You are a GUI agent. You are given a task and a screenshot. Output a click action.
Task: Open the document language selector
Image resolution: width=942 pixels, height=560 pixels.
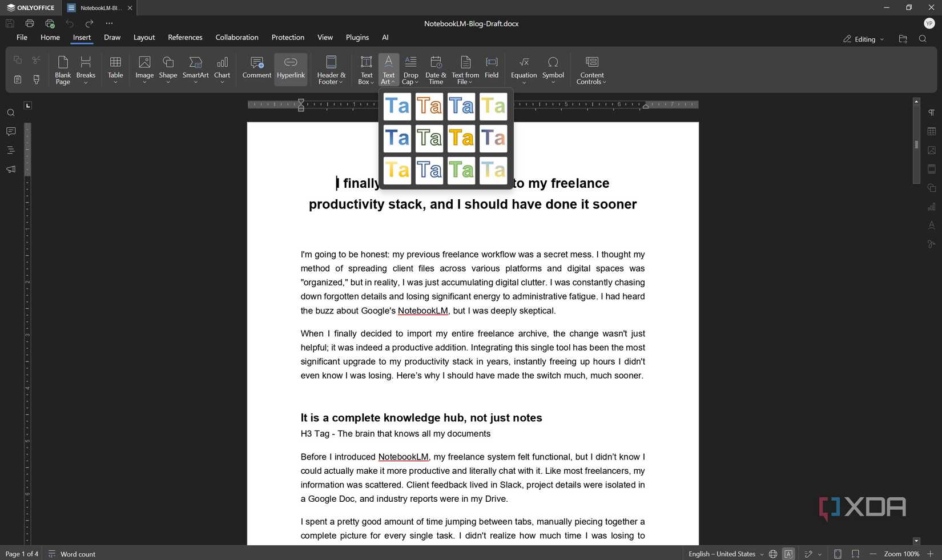point(722,554)
